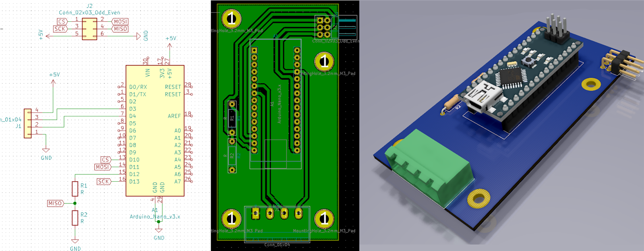644x251 pixels.
Task: Select the CS net label beside J2 pin 1
Action: pyautogui.click(x=62, y=22)
